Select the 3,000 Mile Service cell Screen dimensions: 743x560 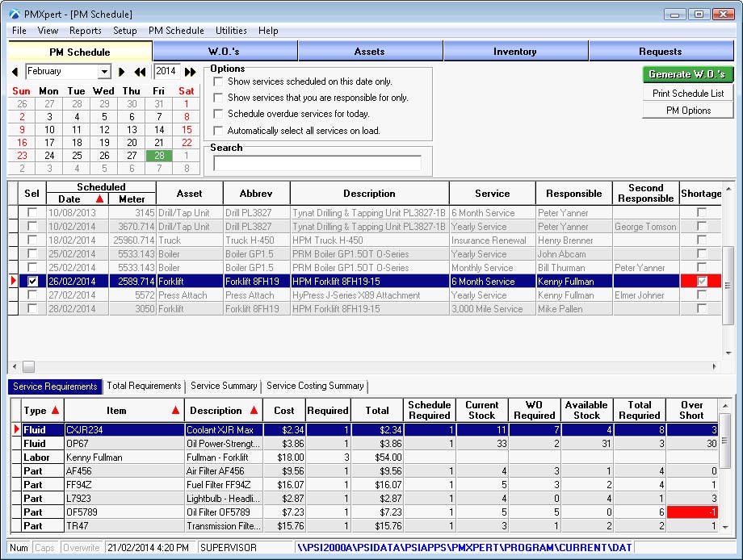pos(493,308)
